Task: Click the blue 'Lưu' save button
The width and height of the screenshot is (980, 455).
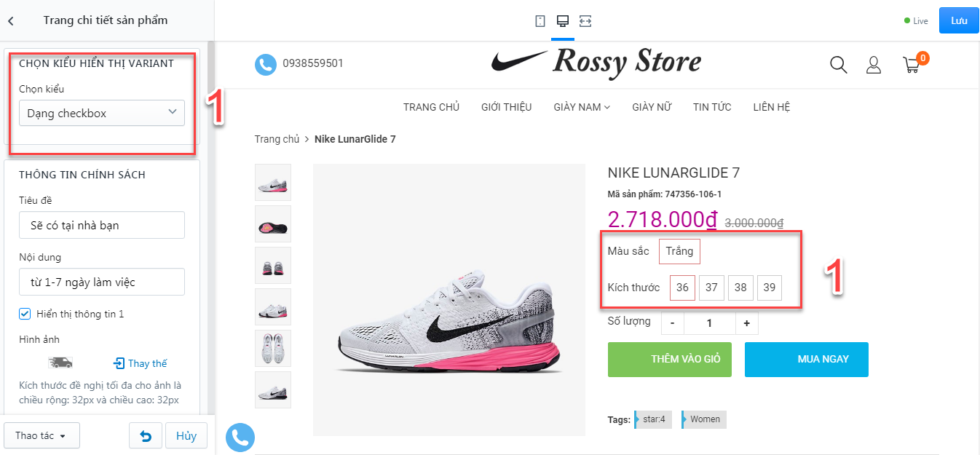Action: pos(959,20)
